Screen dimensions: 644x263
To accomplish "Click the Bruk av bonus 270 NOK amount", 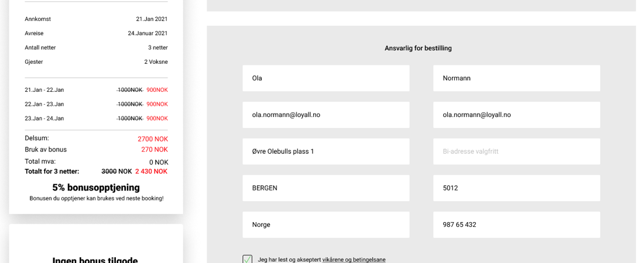I will [155, 150].
